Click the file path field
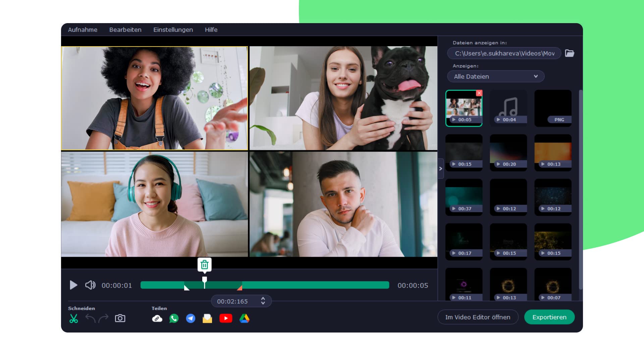644x362 pixels. (504, 53)
